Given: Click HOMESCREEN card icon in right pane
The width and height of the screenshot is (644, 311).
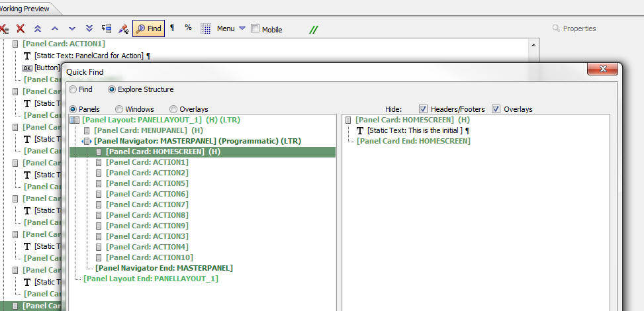Looking at the screenshot, I should [x=348, y=120].
